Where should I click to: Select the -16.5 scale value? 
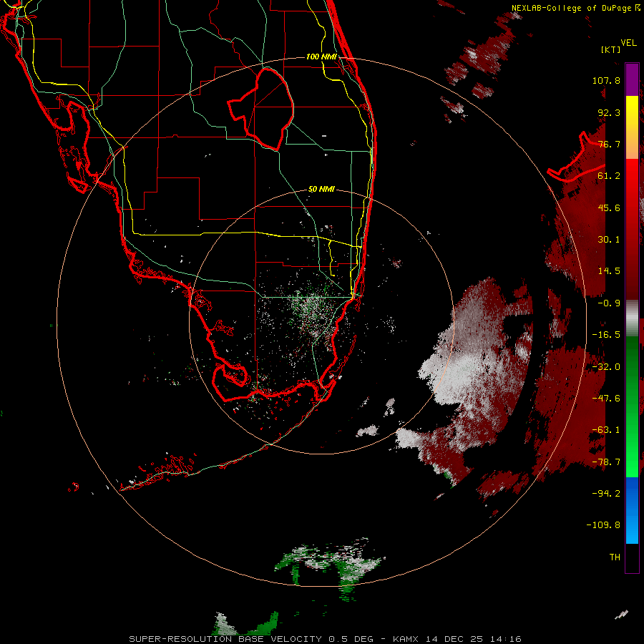(606, 335)
